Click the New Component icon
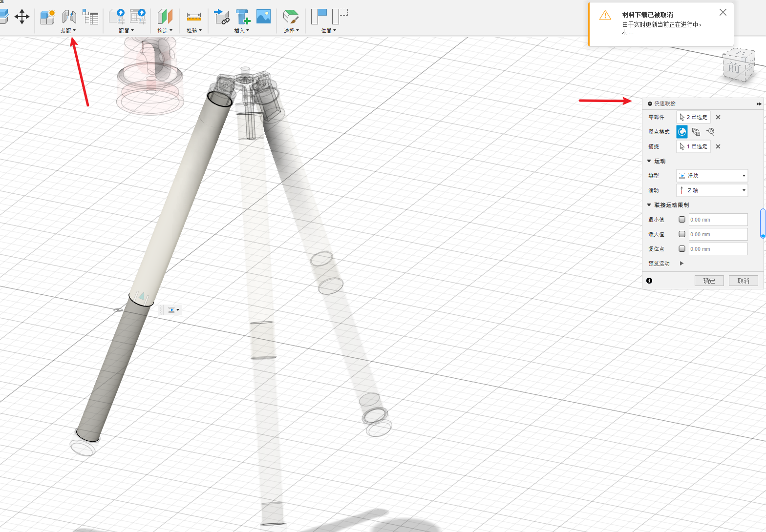766x532 pixels. pos(47,17)
